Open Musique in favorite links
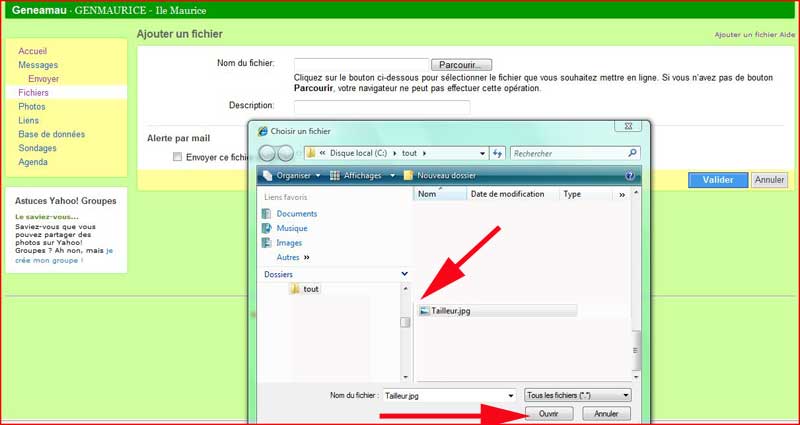This screenshot has width=800, height=425. point(292,228)
